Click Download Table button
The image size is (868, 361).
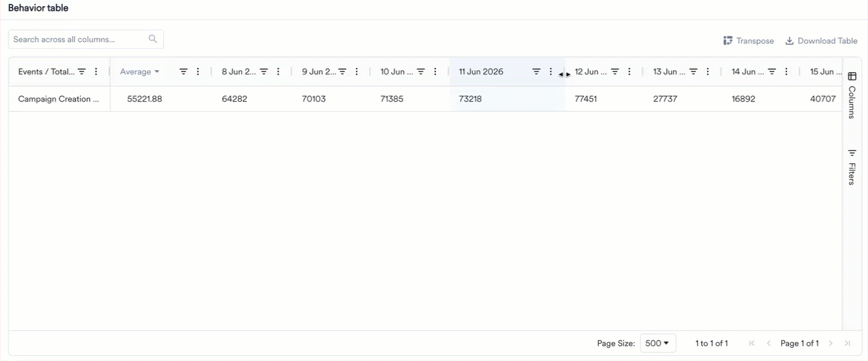(821, 41)
